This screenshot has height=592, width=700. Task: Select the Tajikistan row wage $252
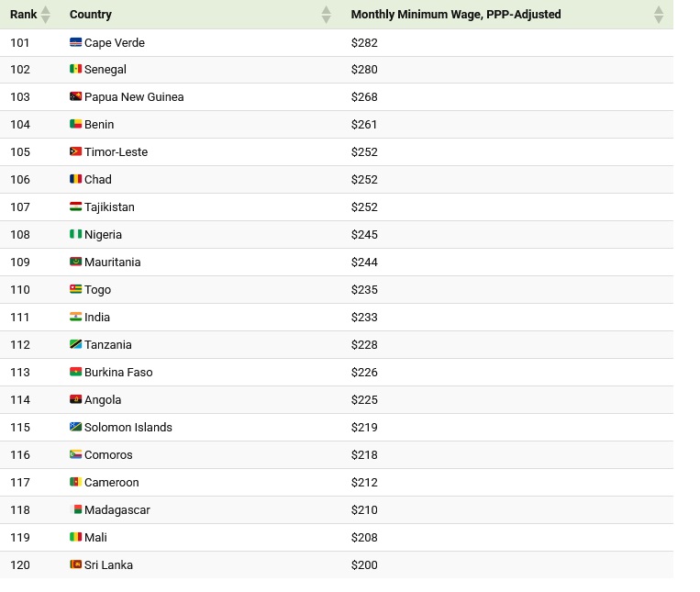tap(364, 207)
